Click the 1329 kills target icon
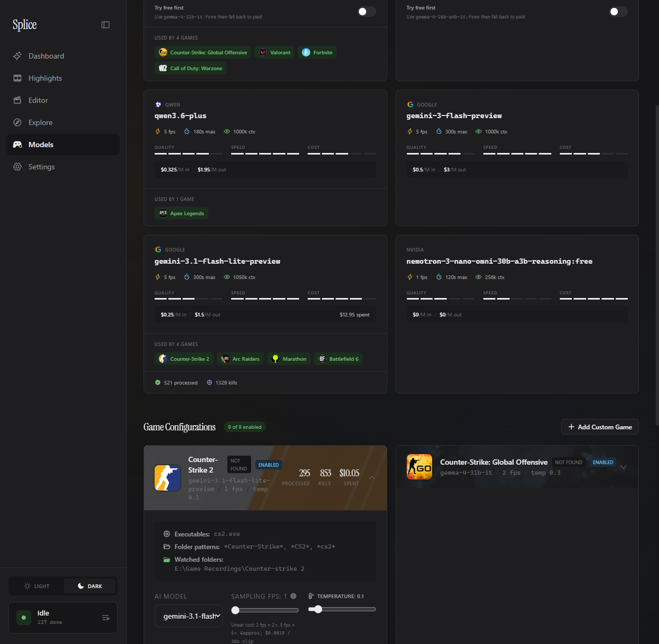 (209, 382)
